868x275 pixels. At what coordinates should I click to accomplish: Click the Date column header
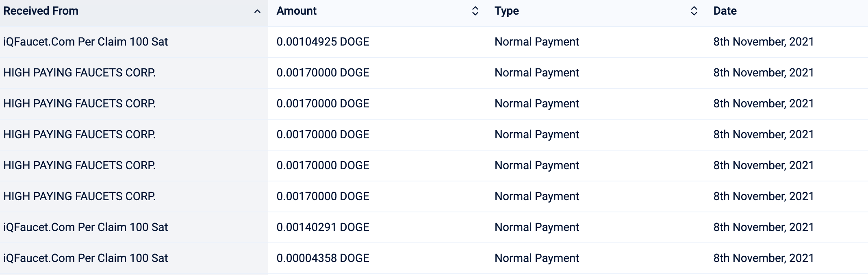point(725,11)
